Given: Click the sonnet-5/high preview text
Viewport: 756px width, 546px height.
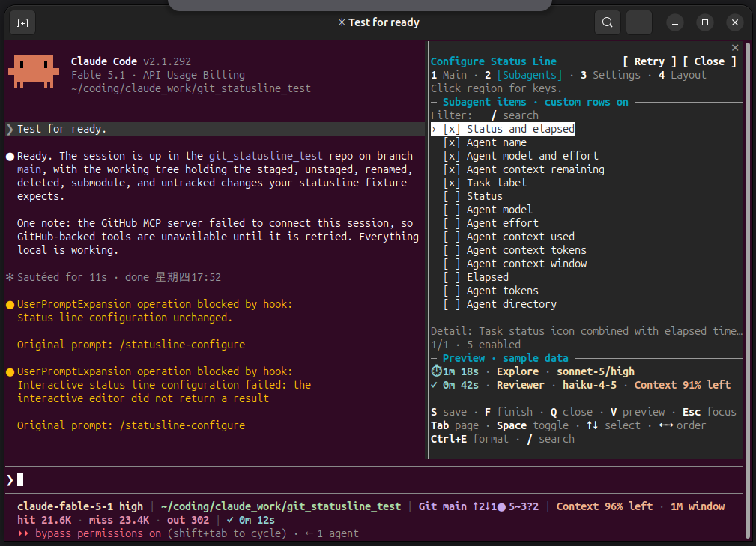Looking at the screenshot, I should (596, 371).
